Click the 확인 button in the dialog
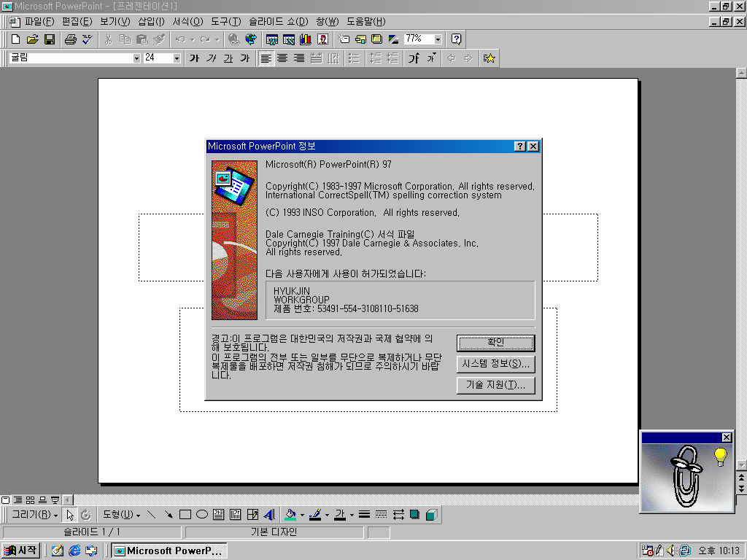This screenshot has width=747, height=560. click(x=495, y=343)
